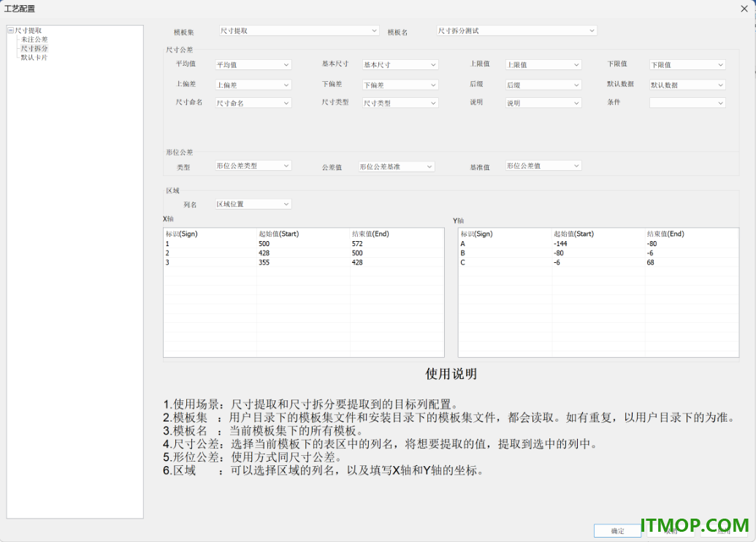
Task: Open the 公差值 dropdown showing 形位公差基准
Action: [397, 167]
